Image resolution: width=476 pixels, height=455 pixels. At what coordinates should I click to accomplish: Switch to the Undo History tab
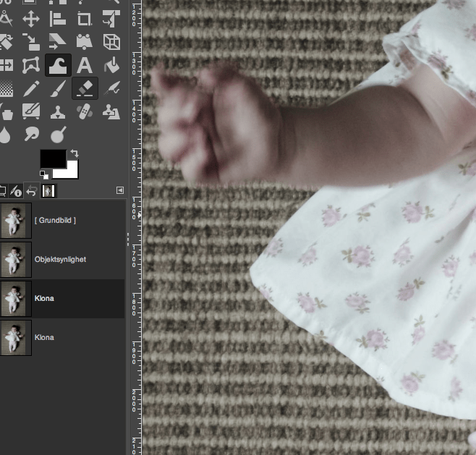tap(31, 191)
